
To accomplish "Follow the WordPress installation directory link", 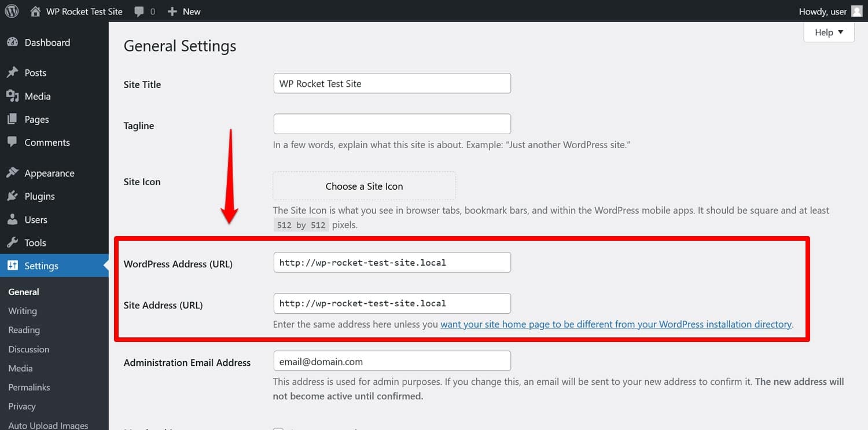I will click(x=616, y=324).
